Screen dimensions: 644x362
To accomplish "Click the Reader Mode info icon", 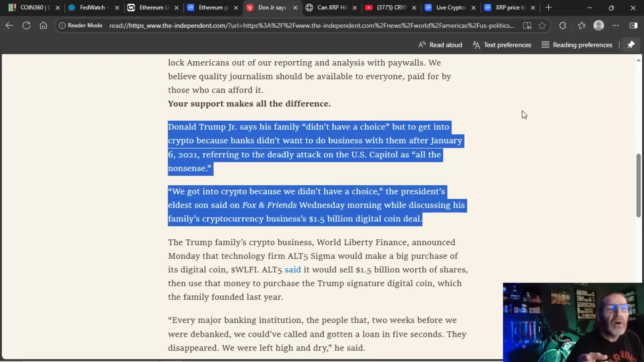I will (62, 25).
